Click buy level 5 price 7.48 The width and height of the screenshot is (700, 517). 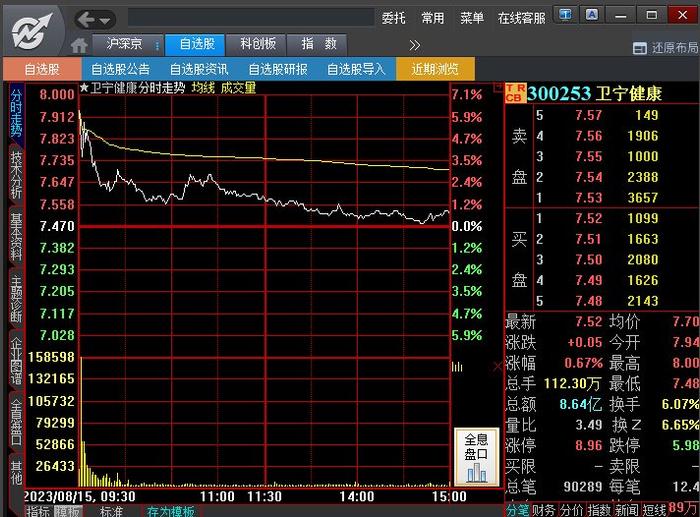pos(588,300)
